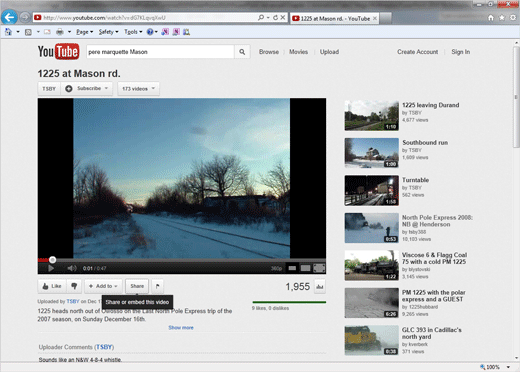Screen dimensions: 520x372
Task: Print the page with the printer icon
Action: click(x=60, y=32)
